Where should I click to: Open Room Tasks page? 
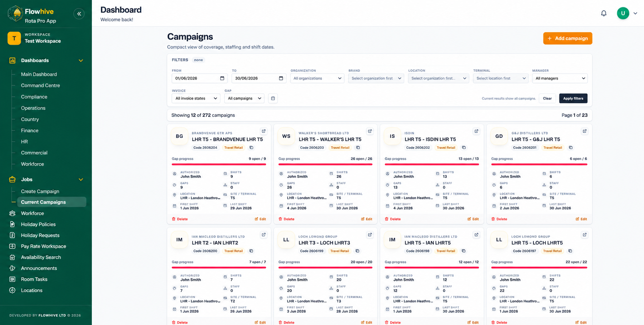point(34,279)
